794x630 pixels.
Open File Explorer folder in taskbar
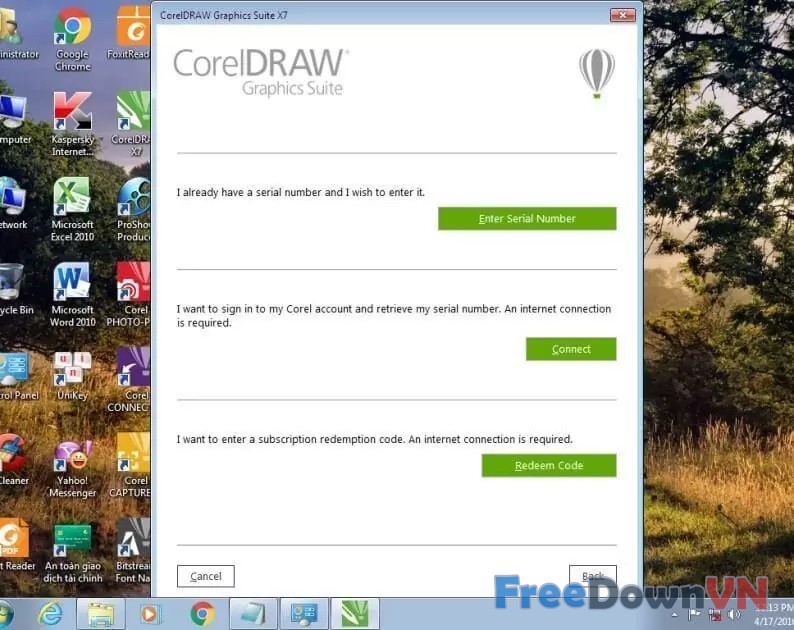point(101,613)
